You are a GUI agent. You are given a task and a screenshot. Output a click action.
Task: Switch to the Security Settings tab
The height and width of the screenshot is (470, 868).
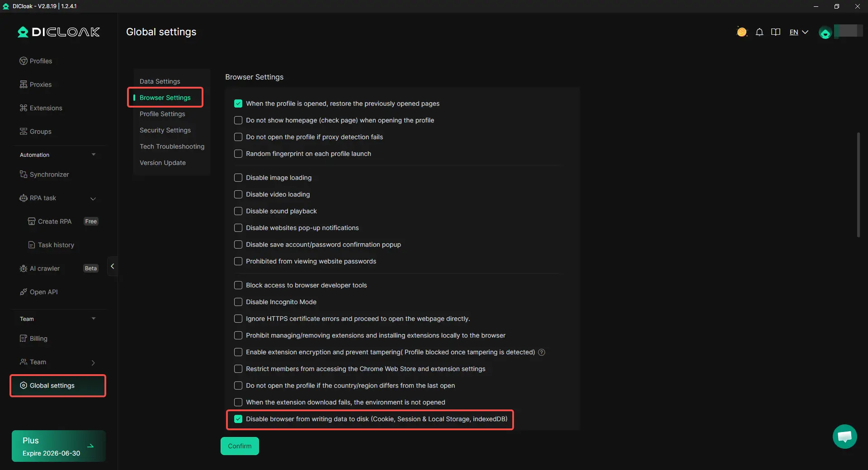(165, 130)
